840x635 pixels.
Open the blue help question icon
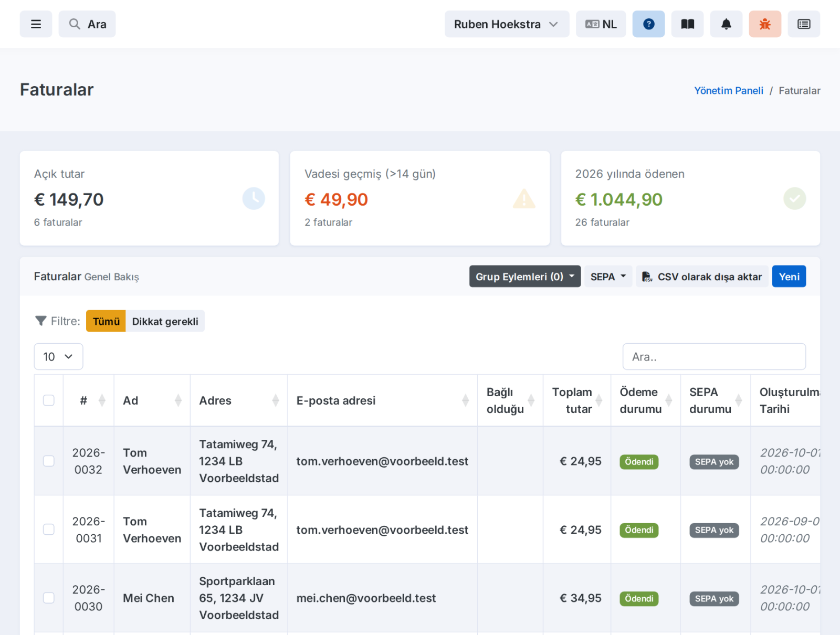[x=648, y=24]
